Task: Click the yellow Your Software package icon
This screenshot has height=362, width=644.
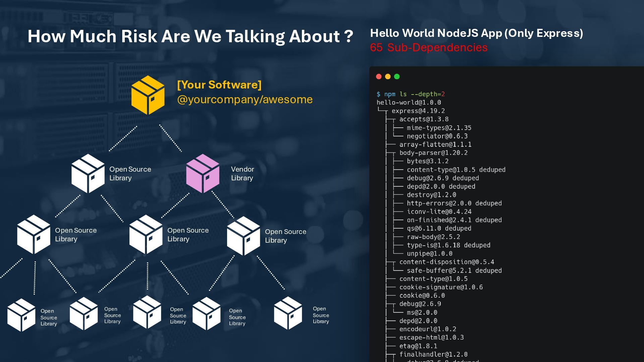Action: coord(148,95)
